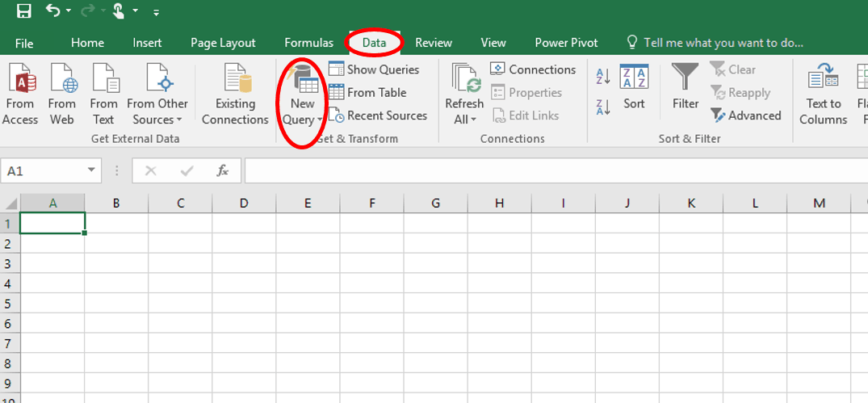The width and height of the screenshot is (868, 403).
Task: Select column A header
Action: coord(52,204)
